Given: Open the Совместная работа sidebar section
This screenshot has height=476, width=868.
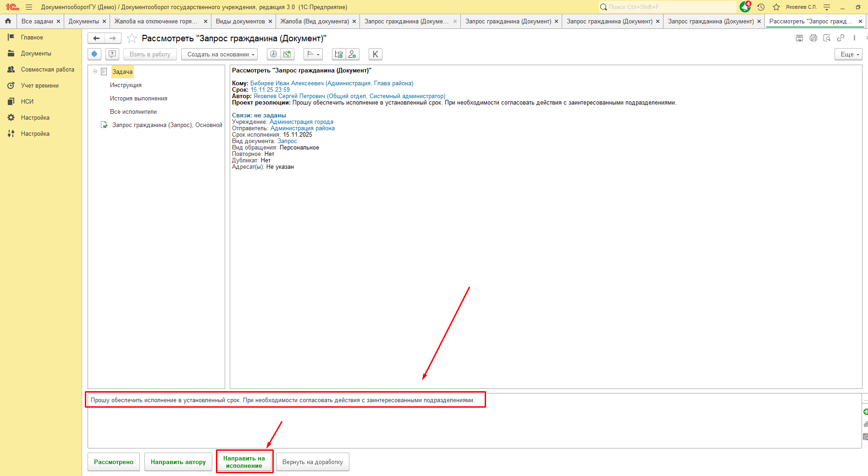Looking at the screenshot, I should (47, 70).
